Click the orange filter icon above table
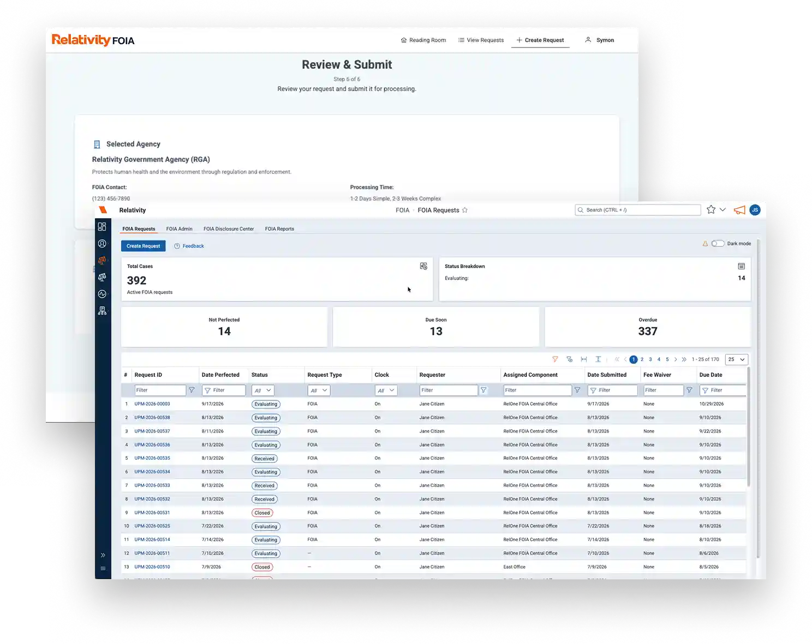This screenshot has height=644, width=812. pyautogui.click(x=555, y=359)
